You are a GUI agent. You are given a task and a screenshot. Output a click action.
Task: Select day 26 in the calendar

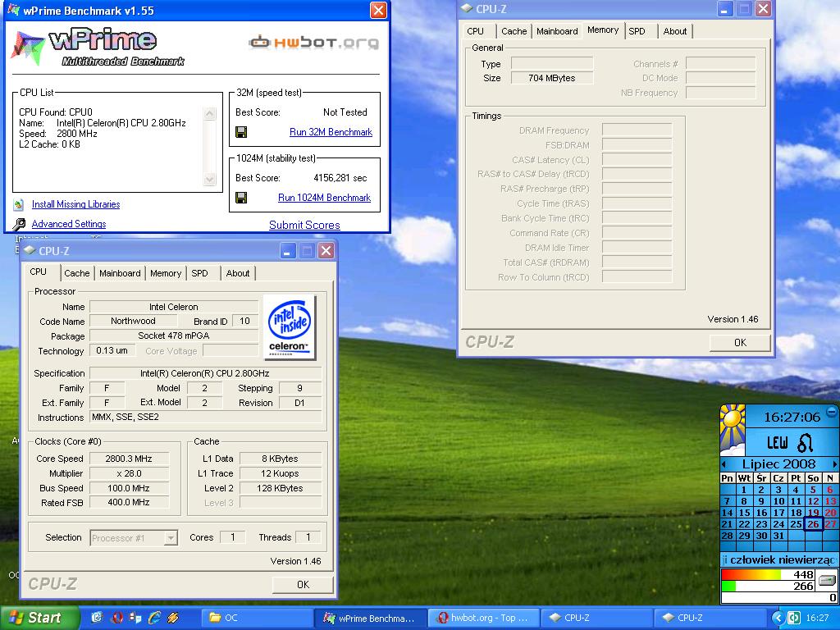(813, 524)
